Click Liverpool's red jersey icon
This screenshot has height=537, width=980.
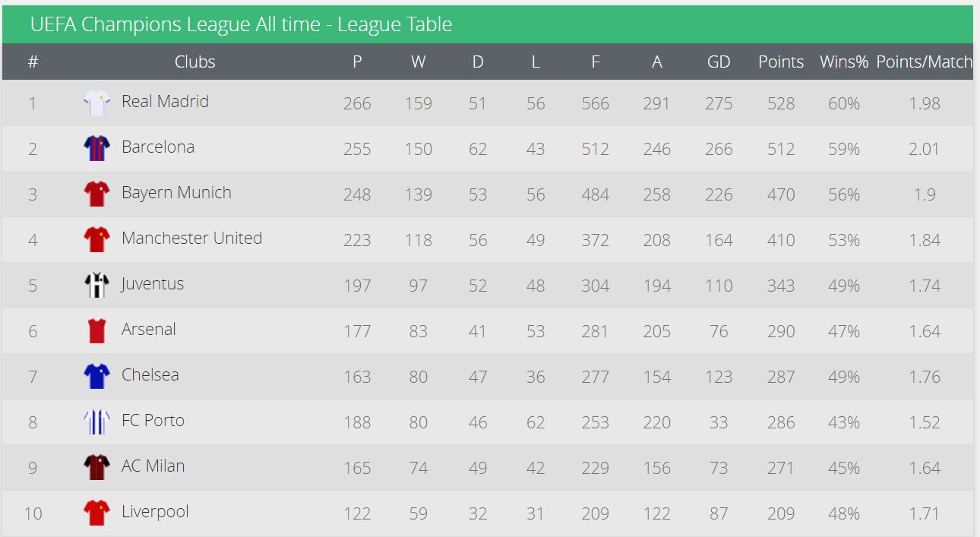click(x=96, y=513)
